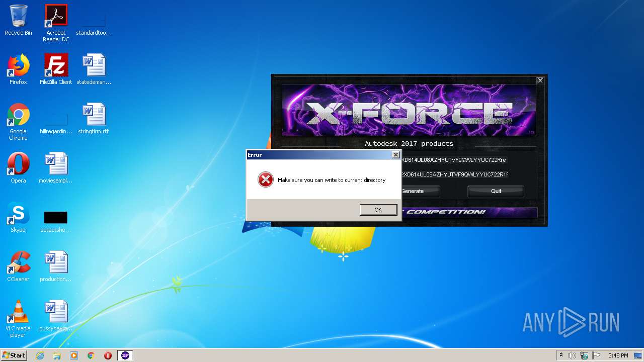644x362 pixels.
Task: Click network tray icon
Action: [x=584, y=355]
